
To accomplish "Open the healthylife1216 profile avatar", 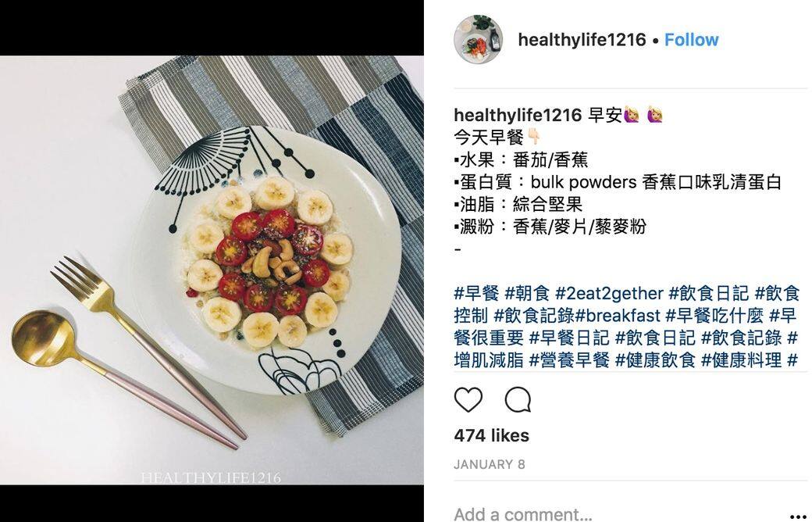I will [478, 40].
